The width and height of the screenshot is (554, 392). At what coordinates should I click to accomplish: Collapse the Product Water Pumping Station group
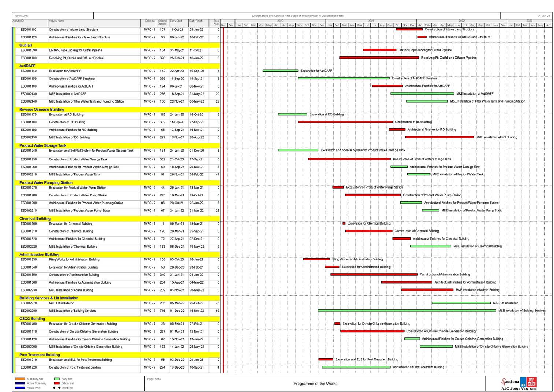click(46, 182)
